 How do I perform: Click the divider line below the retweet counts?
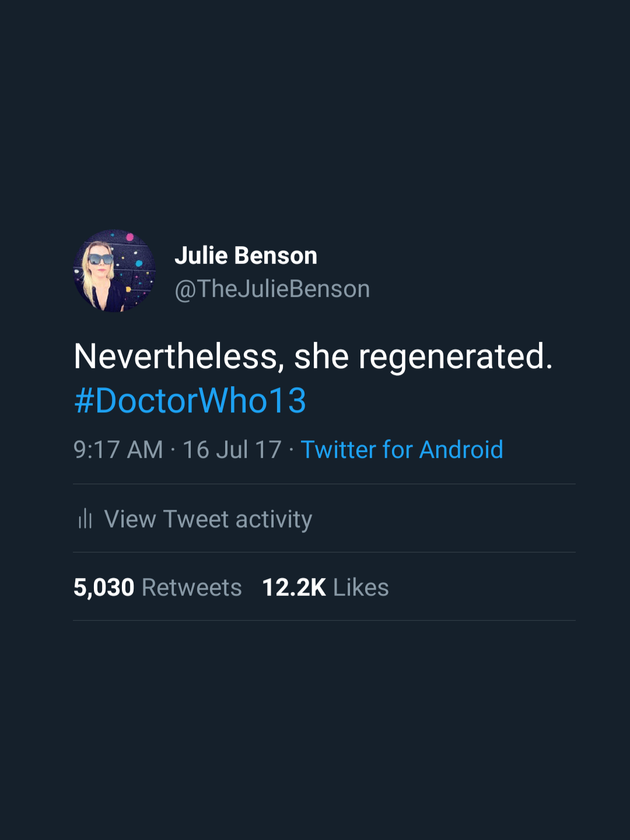coord(324,621)
